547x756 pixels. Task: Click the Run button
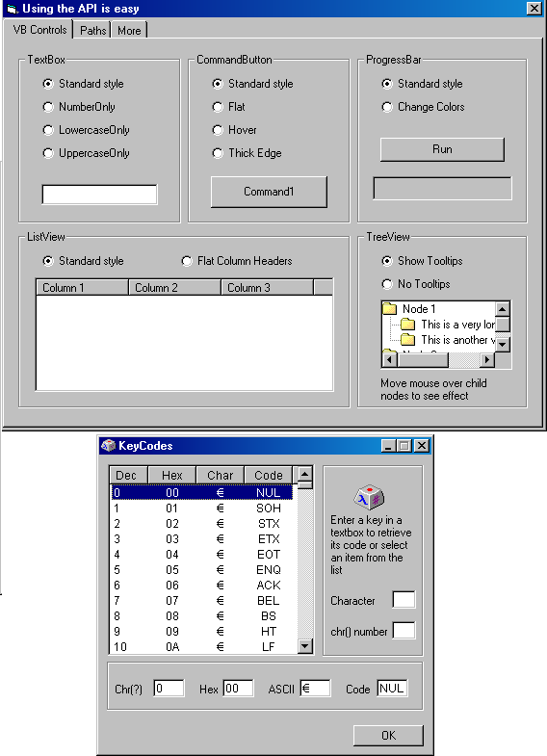pos(442,149)
